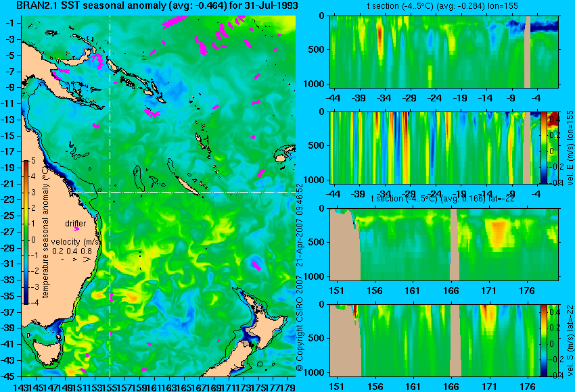Click the '-34' latitude tick below the top temperature section
575x392 pixels.
(x=384, y=98)
